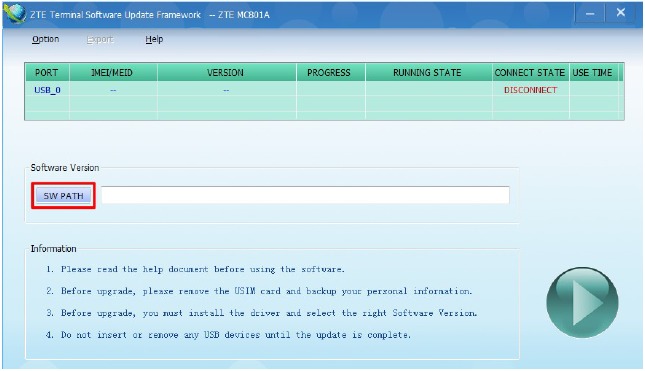The width and height of the screenshot is (645, 371).
Task: Click the ZTE Terminal Software Update title text
Action: 150,15
